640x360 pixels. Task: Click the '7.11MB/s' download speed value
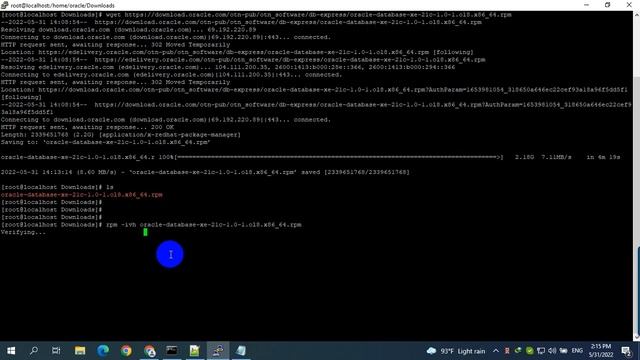pos(556,157)
